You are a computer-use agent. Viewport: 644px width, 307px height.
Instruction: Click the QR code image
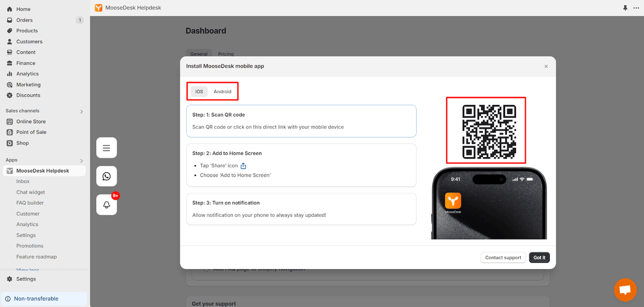pos(489,132)
